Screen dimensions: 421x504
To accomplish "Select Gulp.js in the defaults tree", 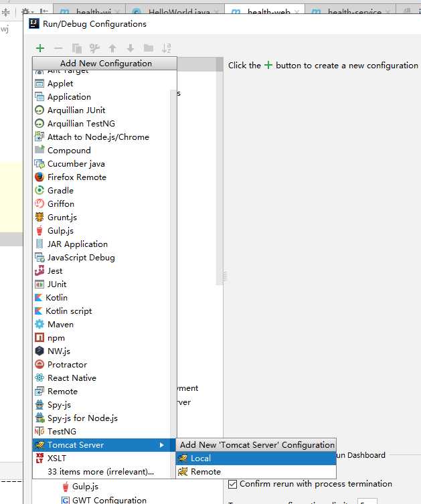I will click(85, 487).
